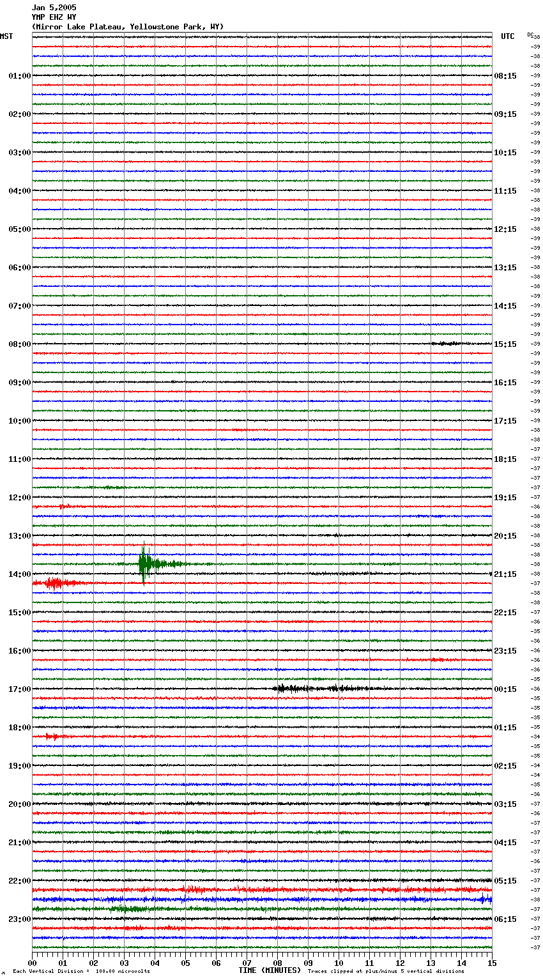Select the 06:00 MST time label

20,268
